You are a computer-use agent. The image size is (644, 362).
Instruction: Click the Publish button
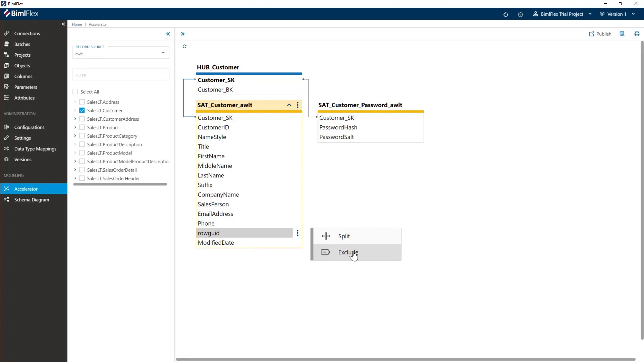(x=600, y=34)
